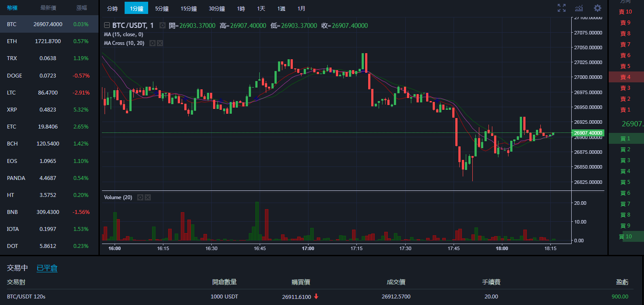Open MA Cross indicator settings
Image resolution: width=644 pixels, height=305 pixels.
coord(152,43)
